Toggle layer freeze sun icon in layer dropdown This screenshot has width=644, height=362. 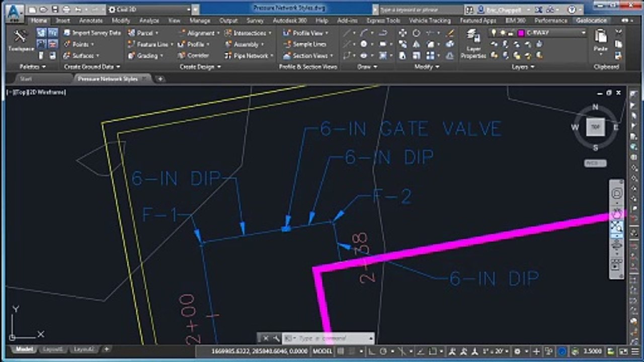pyautogui.click(x=503, y=33)
